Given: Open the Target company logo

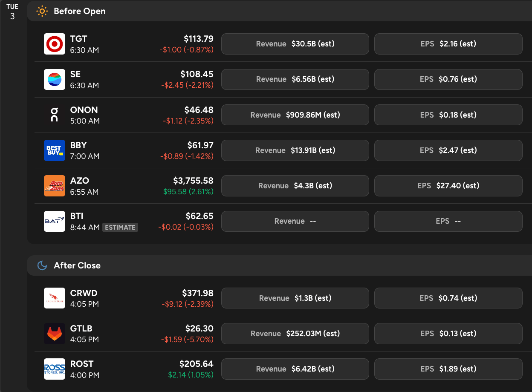Looking at the screenshot, I should 55,44.
